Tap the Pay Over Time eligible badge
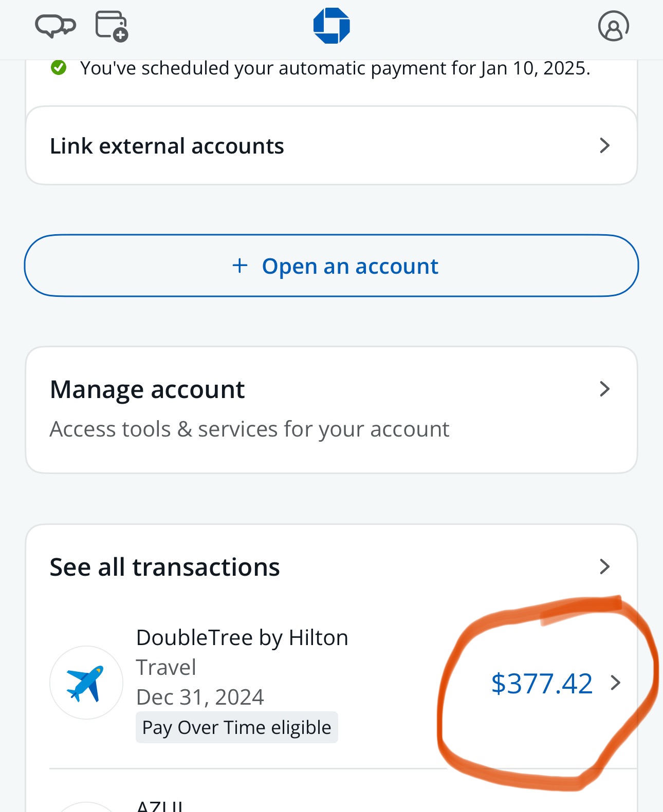Screen dimensions: 663x812 (x=237, y=727)
